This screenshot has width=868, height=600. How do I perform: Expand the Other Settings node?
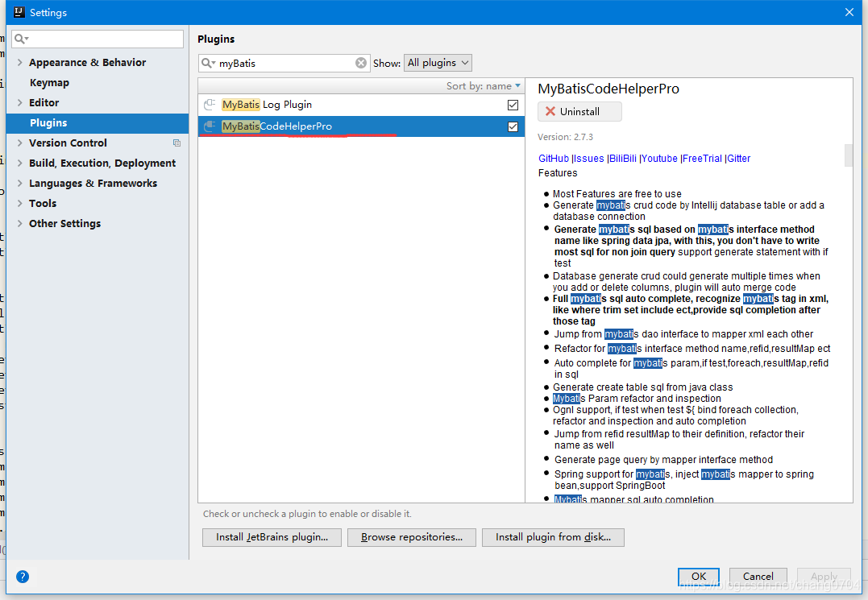(20, 223)
